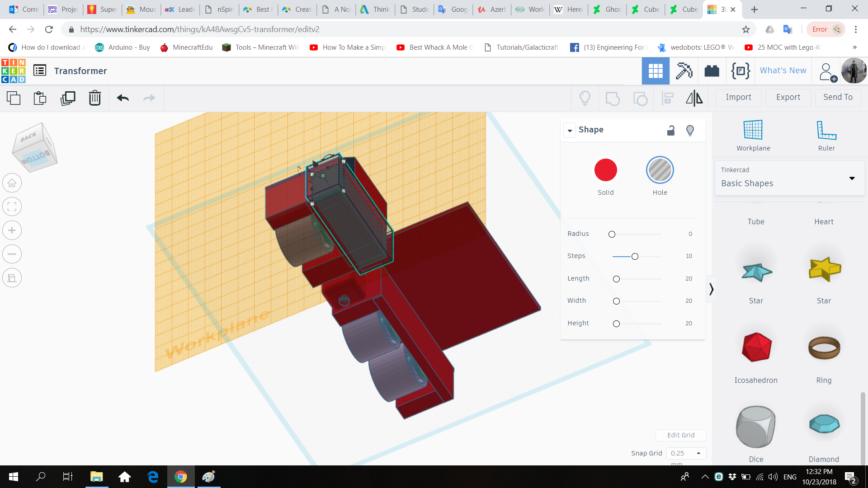Set the shape to Hole
The height and width of the screenshot is (488, 868).
pos(660,170)
